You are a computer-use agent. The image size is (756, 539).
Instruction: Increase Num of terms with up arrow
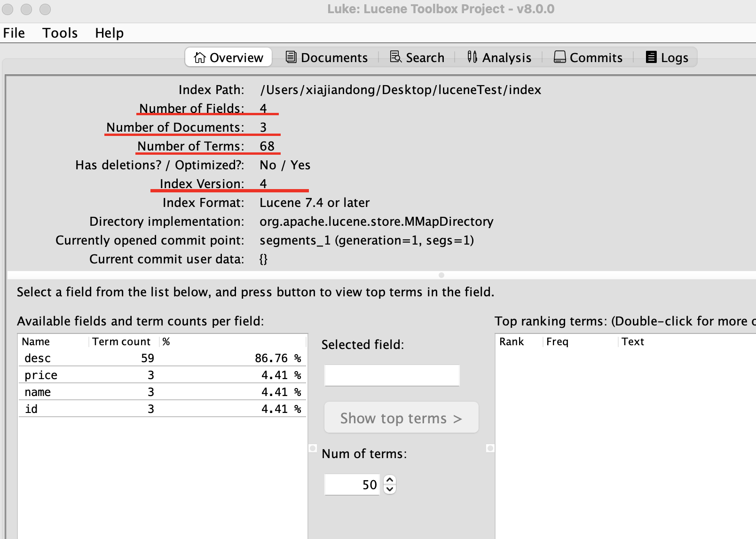click(x=390, y=480)
